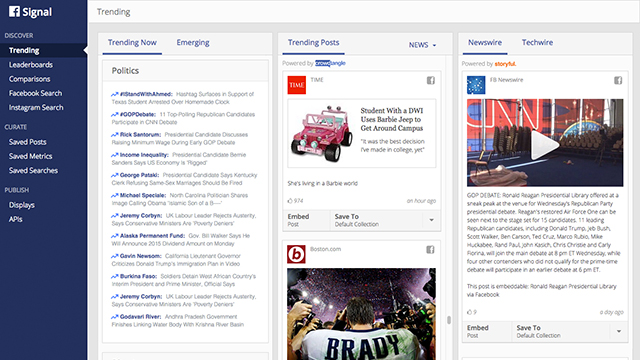Click the TIME logo avatar
This screenshot has height=360, width=640.
tap(297, 85)
